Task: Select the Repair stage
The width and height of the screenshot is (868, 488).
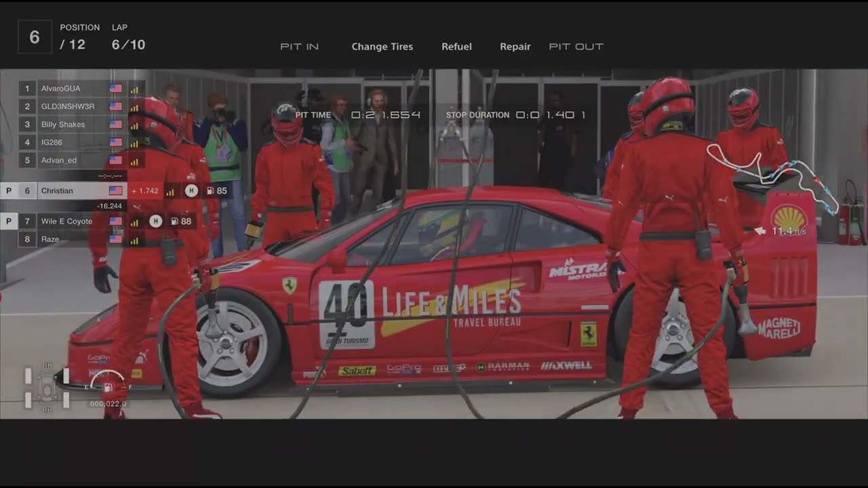Action: pyautogui.click(x=515, y=47)
